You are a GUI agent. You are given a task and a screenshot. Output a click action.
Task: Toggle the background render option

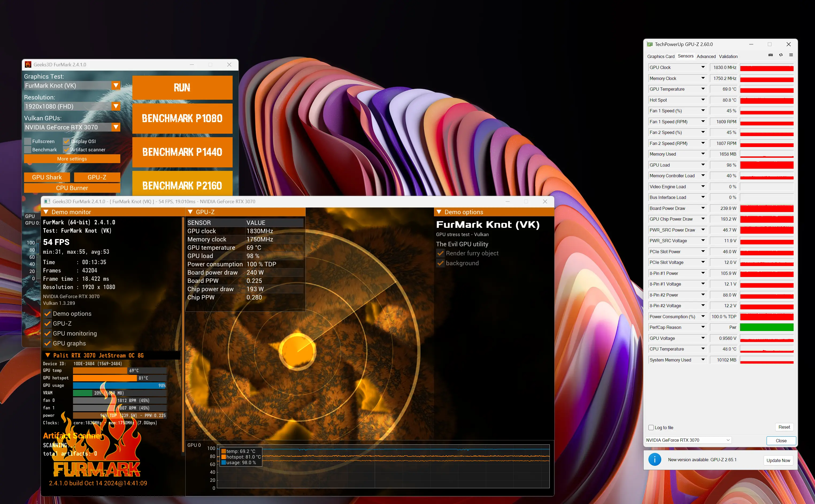(x=440, y=263)
